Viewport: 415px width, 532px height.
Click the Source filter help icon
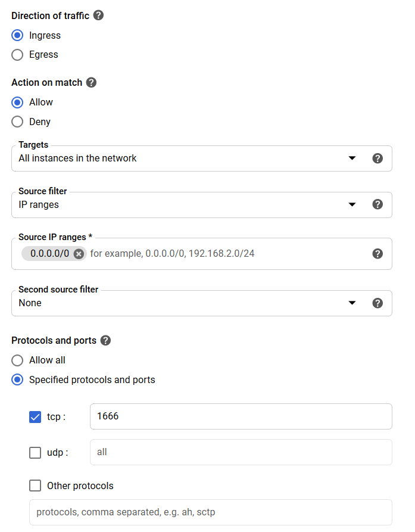pyautogui.click(x=377, y=204)
